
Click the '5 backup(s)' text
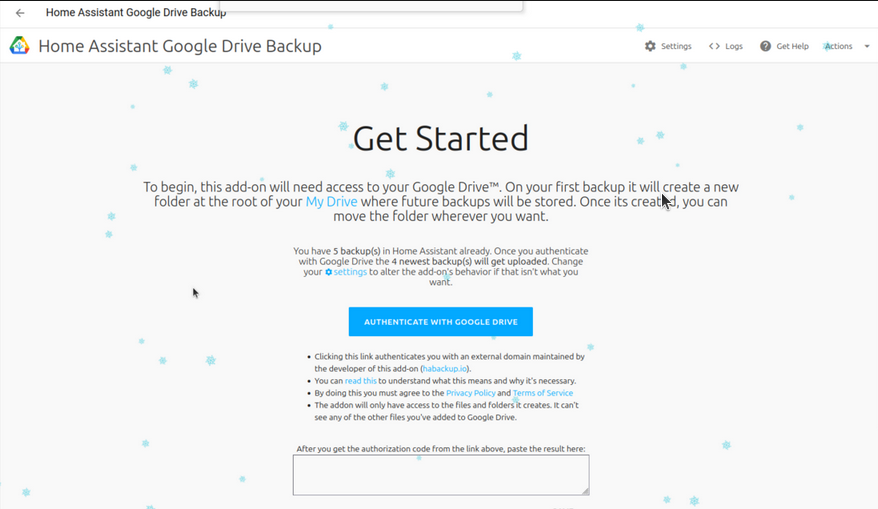pyautogui.click(x=357, y=251)
